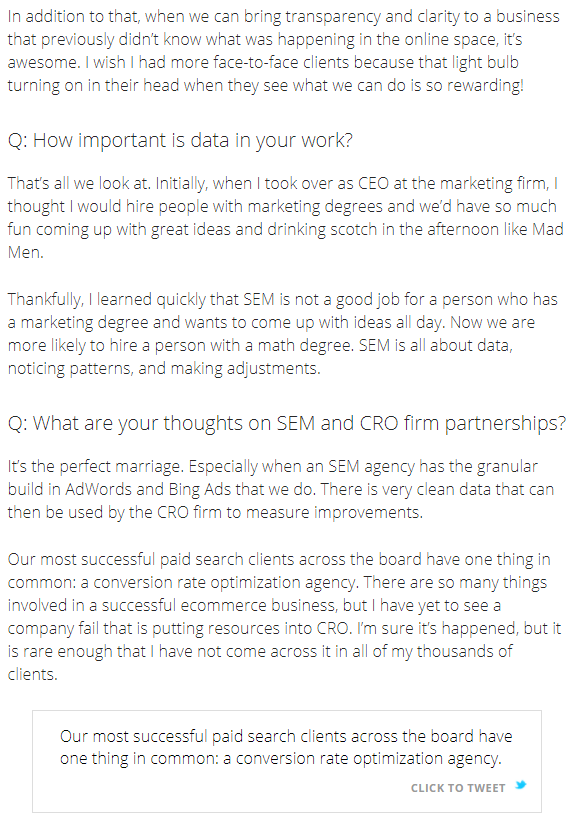Screen dimensions: 570x826
Task: Click the tweetable quote text in box
Action: [286, 748]
